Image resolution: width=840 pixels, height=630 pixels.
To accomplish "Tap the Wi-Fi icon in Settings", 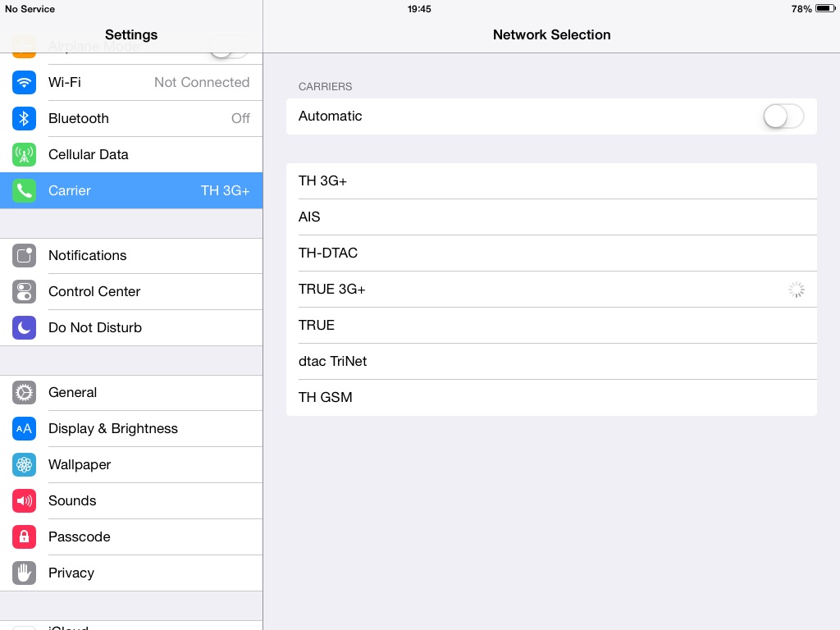I will pos(24,83).
